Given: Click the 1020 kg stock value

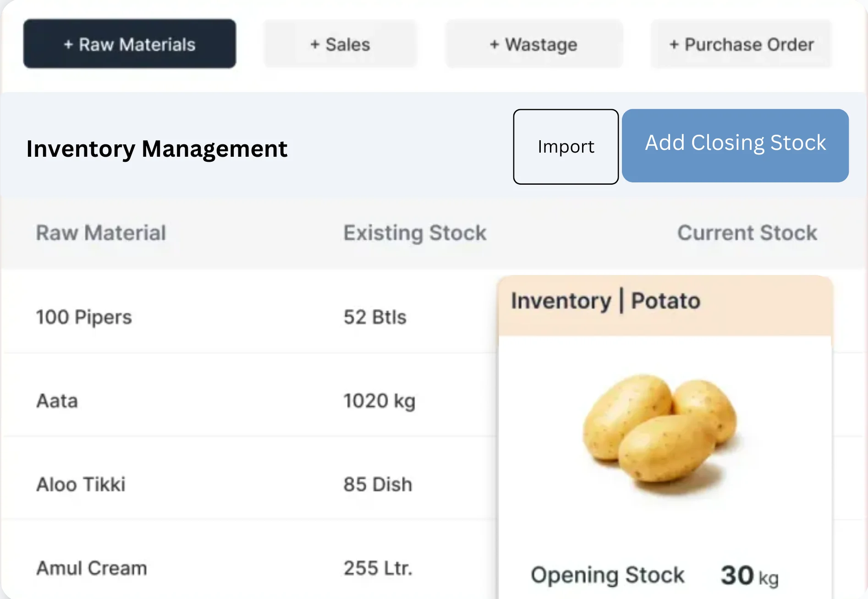Looking at the screenshot, I should (x=379, y=401).
